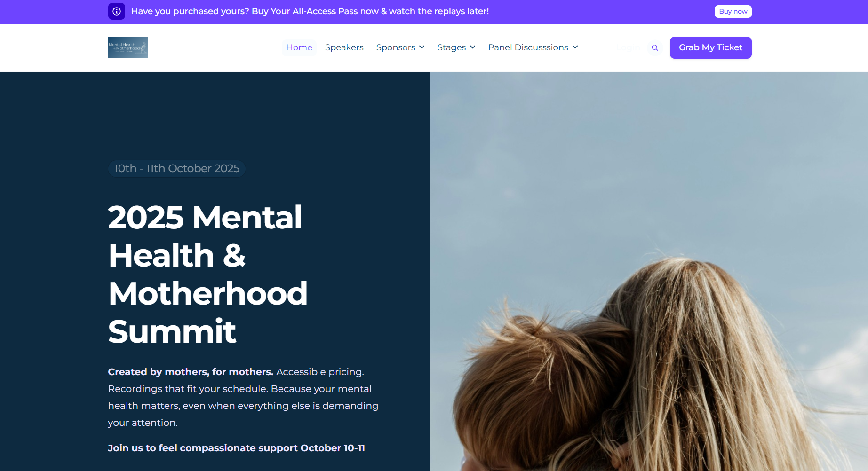Click the 2025 Mental Health & Motherhood Summit heading

click(x=207, y=274)
